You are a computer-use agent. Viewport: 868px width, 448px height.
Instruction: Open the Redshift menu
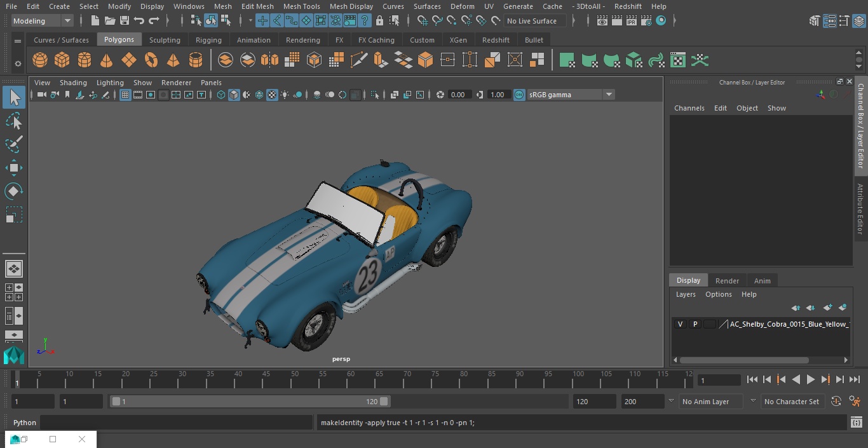pos(628,6)
